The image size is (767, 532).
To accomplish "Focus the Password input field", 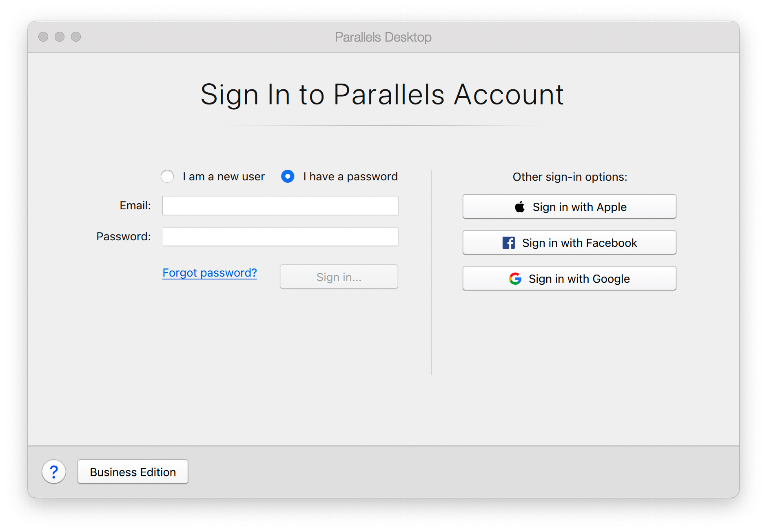I will click(280, 237).
